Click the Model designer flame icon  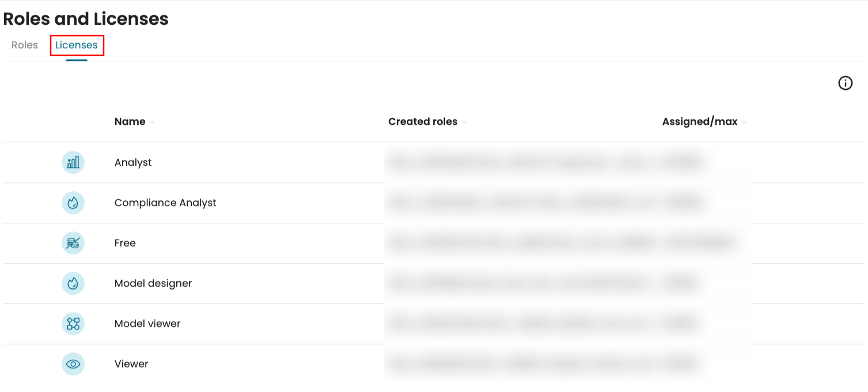click(x=73, y=283)
